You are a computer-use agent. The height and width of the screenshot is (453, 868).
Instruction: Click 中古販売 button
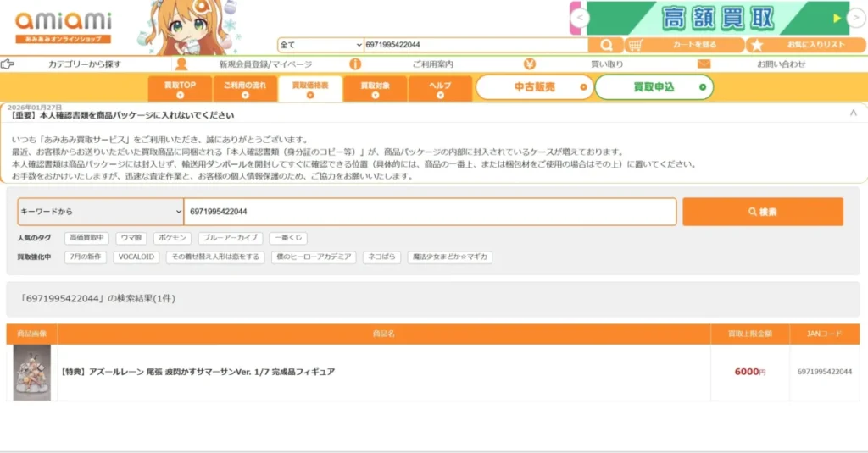(535, 87)
